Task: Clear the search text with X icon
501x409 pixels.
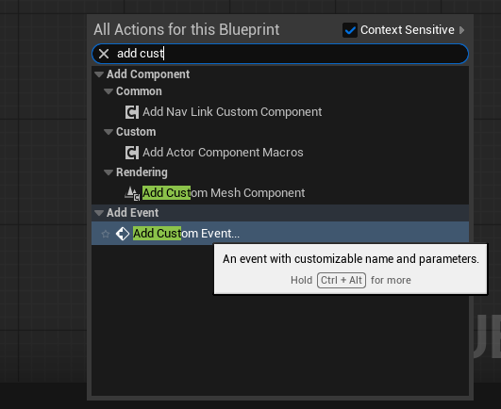Action: pyautogui.click(x=104, y=54)
